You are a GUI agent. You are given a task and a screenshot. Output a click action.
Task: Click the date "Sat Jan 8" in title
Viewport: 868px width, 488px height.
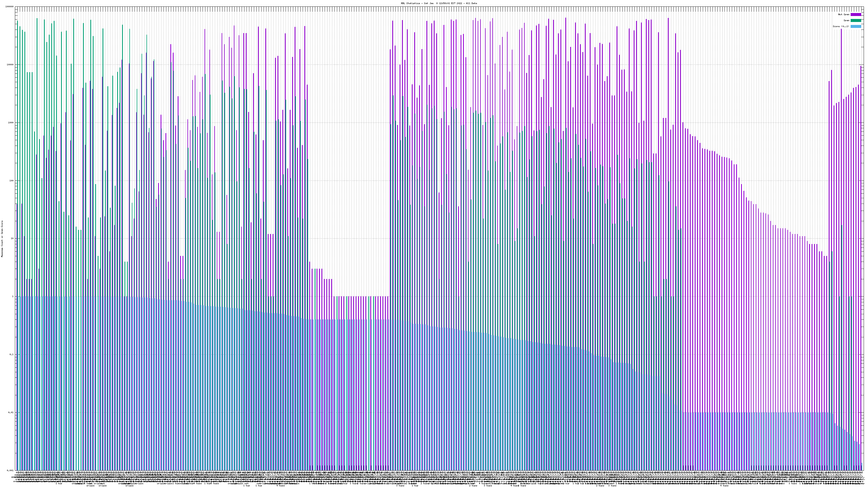tap(431, 3)
